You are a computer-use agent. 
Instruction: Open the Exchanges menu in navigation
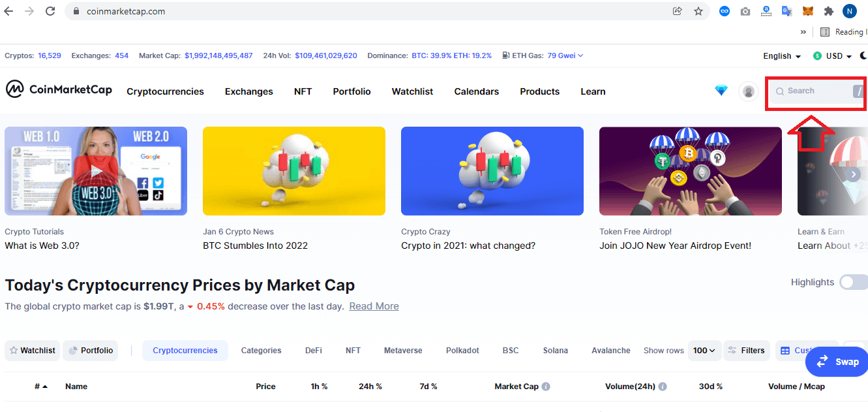coord(248,91)
